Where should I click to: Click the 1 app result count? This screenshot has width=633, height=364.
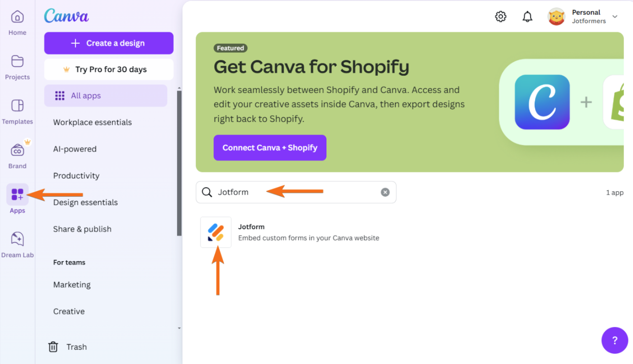point(615,193)
